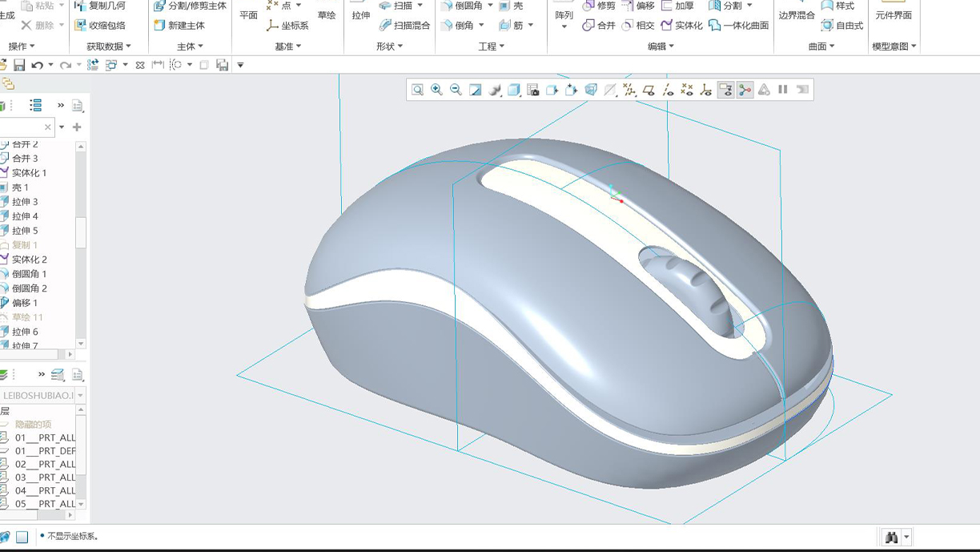Click 筋 rib tool

pyautogui.click(x=511, y=26)
